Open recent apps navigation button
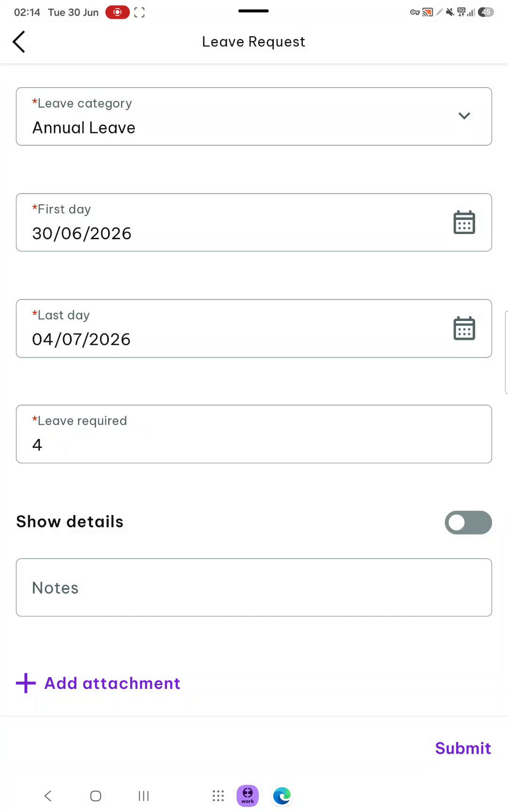This screenshot has height=812, width=508. [143, 796]
